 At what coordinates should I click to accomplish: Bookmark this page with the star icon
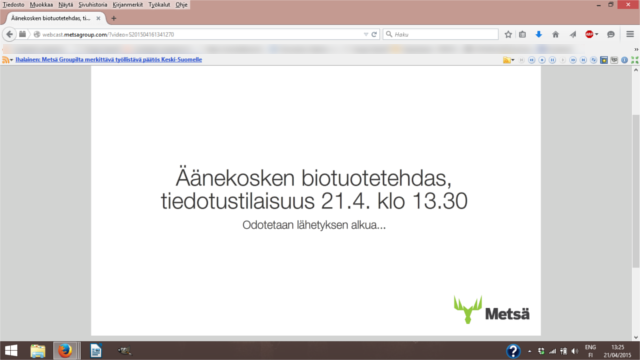(x=508, y=35)
